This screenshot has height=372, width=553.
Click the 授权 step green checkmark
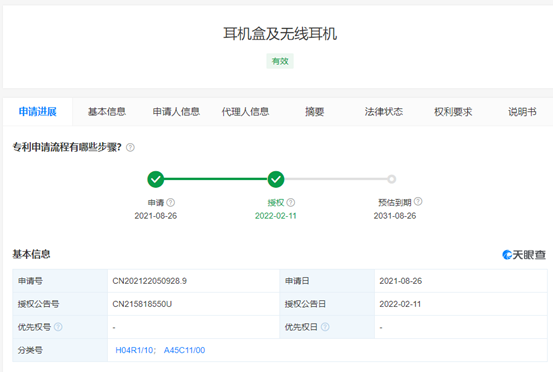point(276,179)
